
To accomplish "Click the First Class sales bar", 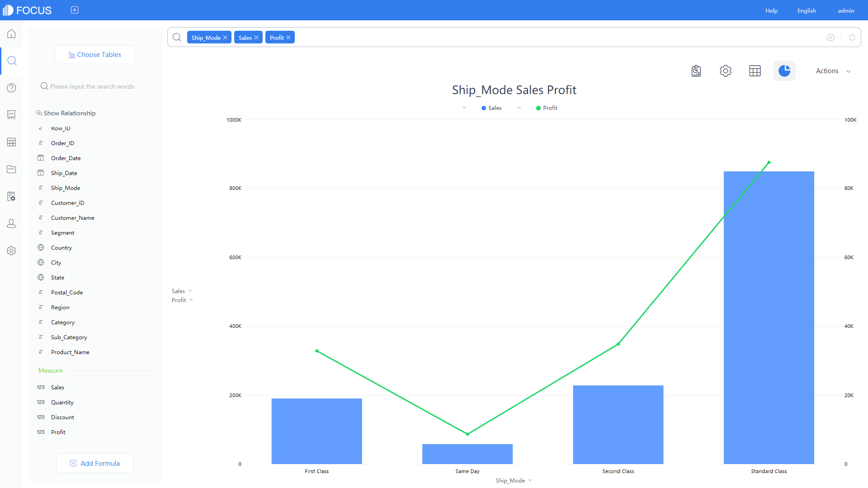I will [316, 431].
